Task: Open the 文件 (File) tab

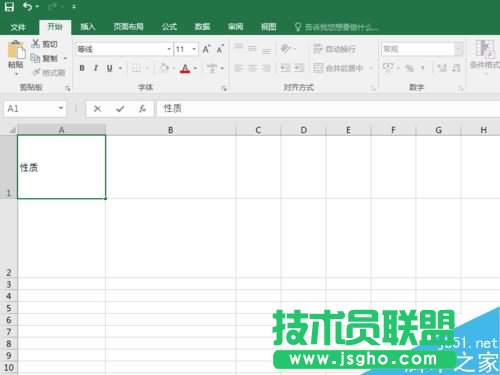Action: click(18, 27)
